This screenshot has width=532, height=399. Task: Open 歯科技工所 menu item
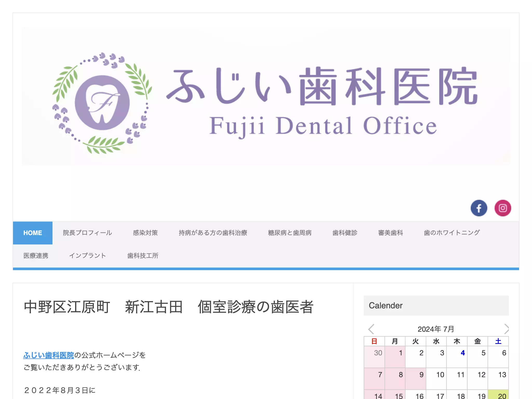143,256
